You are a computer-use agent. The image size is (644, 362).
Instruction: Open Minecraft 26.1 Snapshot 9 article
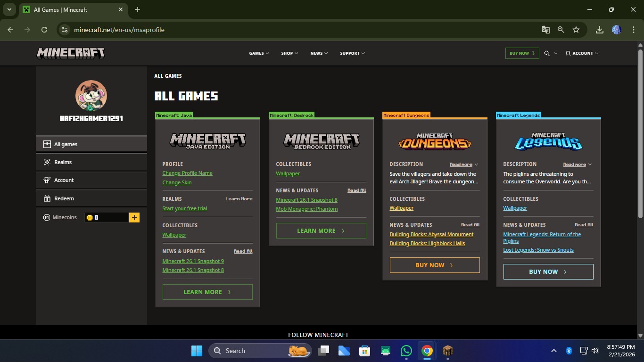point(193,261)
